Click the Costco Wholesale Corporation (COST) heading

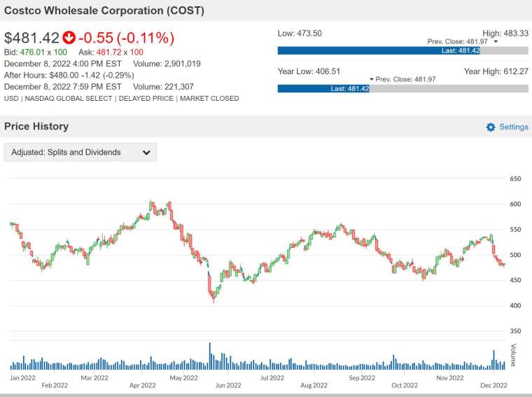pyautogui.click(x=104, y=11)
